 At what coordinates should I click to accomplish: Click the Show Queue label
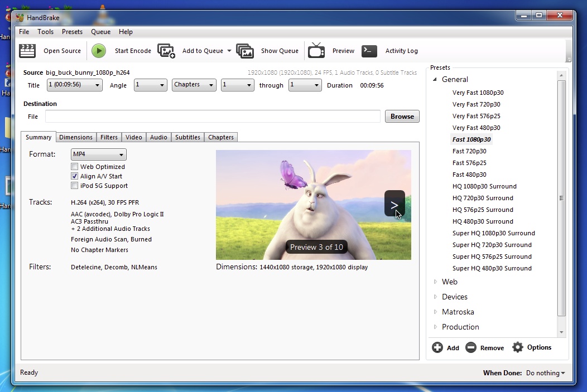(x=280, y=51)
